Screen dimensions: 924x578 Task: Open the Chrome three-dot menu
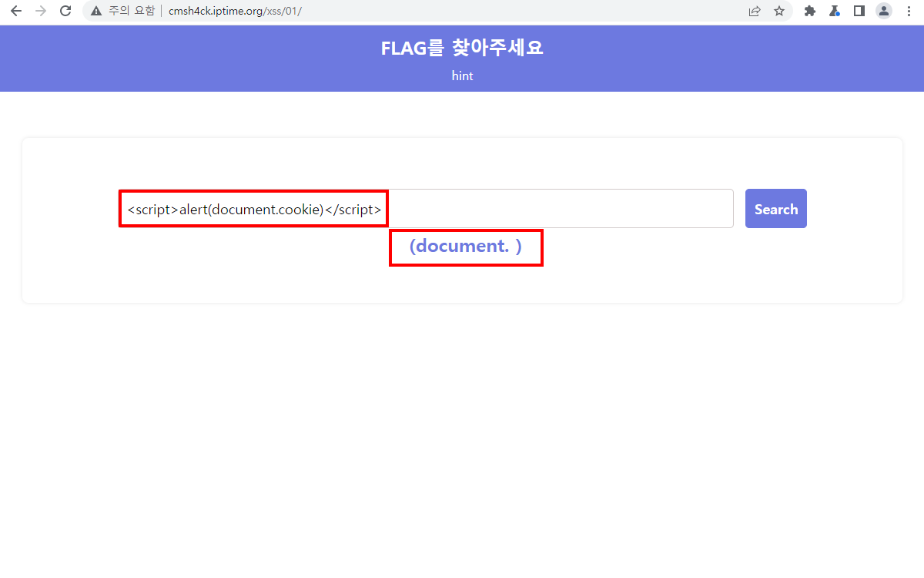coord(909,11)
